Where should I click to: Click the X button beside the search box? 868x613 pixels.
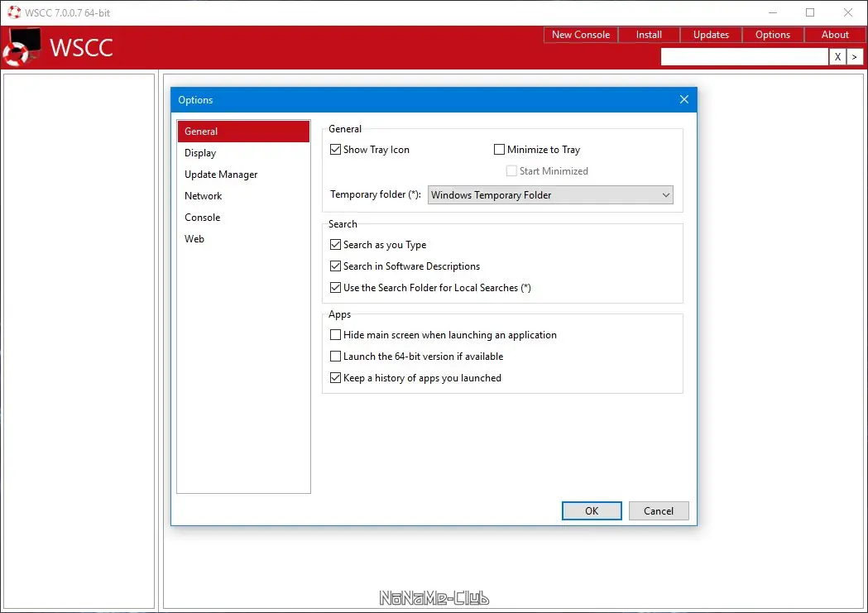pyautogui.click(x=837, y=56)
